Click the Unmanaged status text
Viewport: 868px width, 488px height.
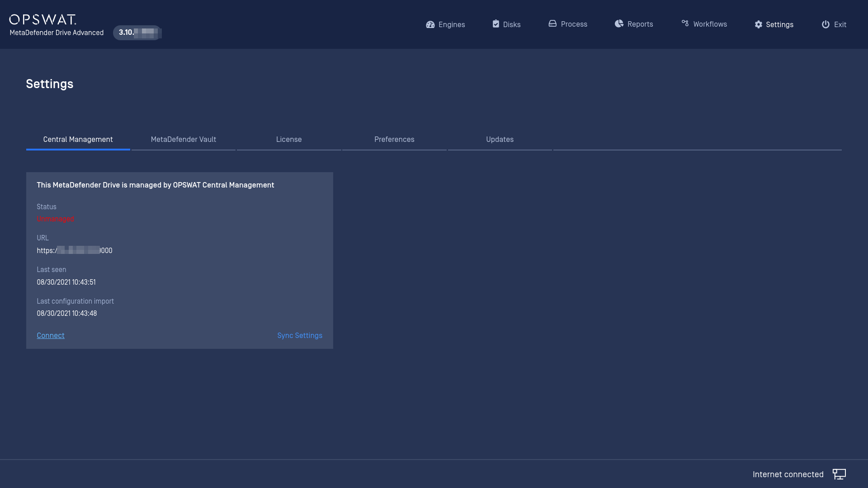(x=56, y=219)
